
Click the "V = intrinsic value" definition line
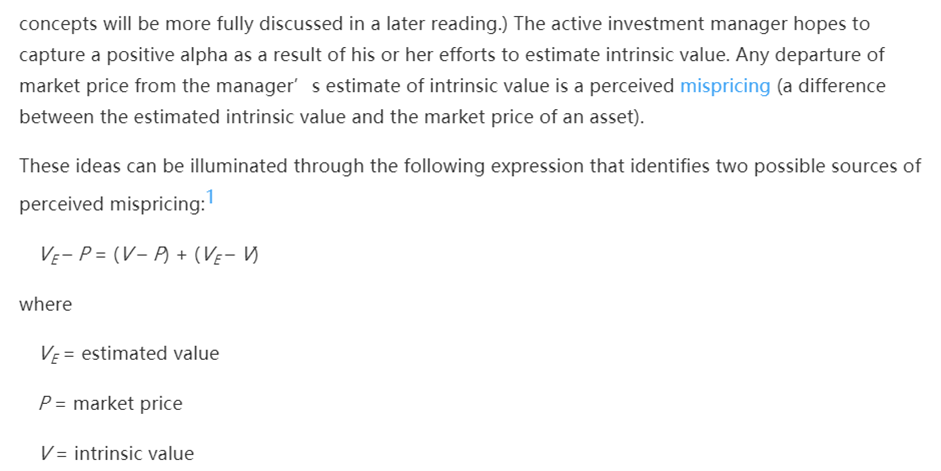click(117, 454)
